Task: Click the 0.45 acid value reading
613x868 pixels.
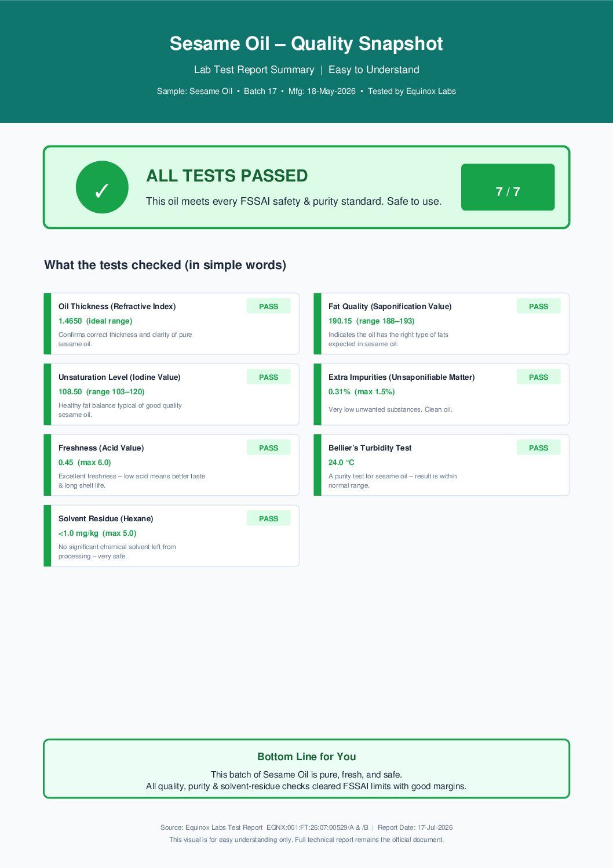Action: [x=66, y=462]
